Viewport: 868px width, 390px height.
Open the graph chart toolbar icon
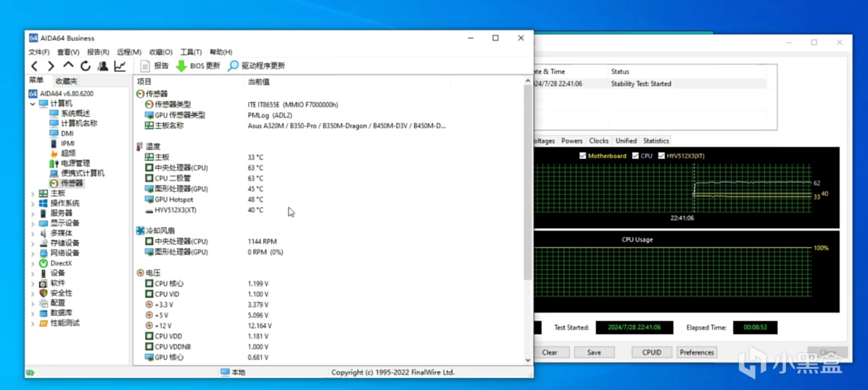(x=120, y=66)
